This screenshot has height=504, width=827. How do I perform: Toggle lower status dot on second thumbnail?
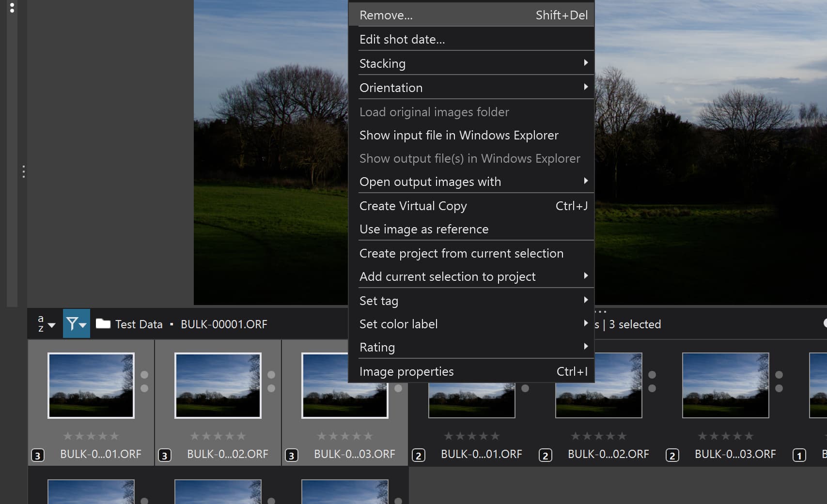point(271,388)
